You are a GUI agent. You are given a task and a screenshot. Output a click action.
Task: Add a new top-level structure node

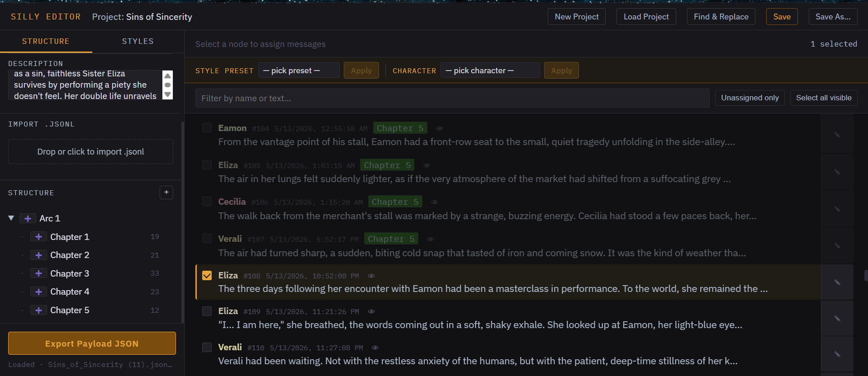tap(166, 193)
